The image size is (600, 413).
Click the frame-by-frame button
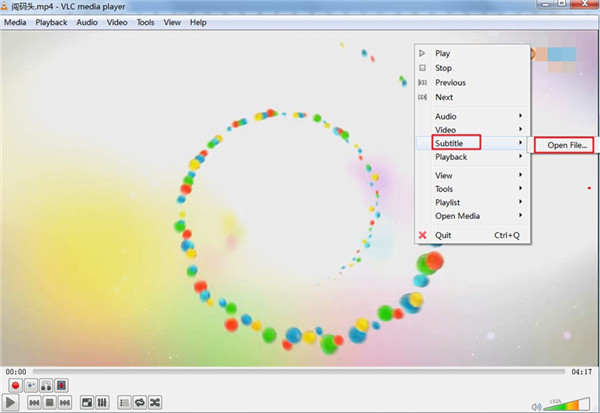(x=61, y=385)
